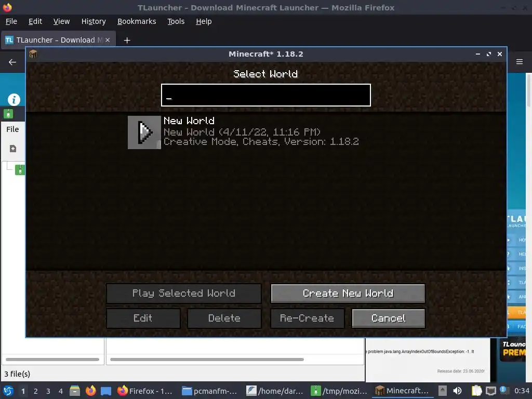Click the Delete world button

(224, 318)
